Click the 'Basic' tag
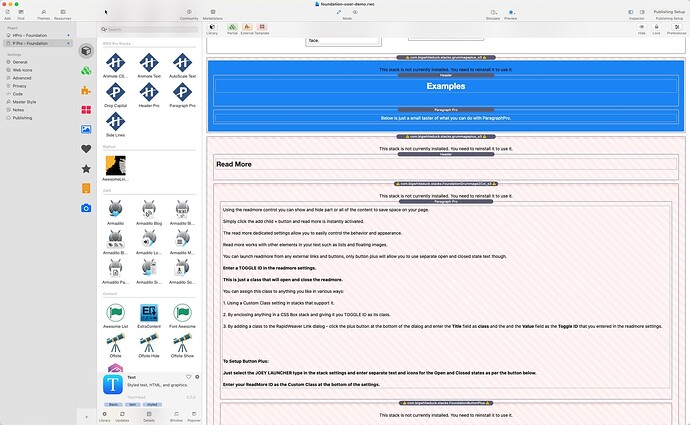 (x=114, y=404)
